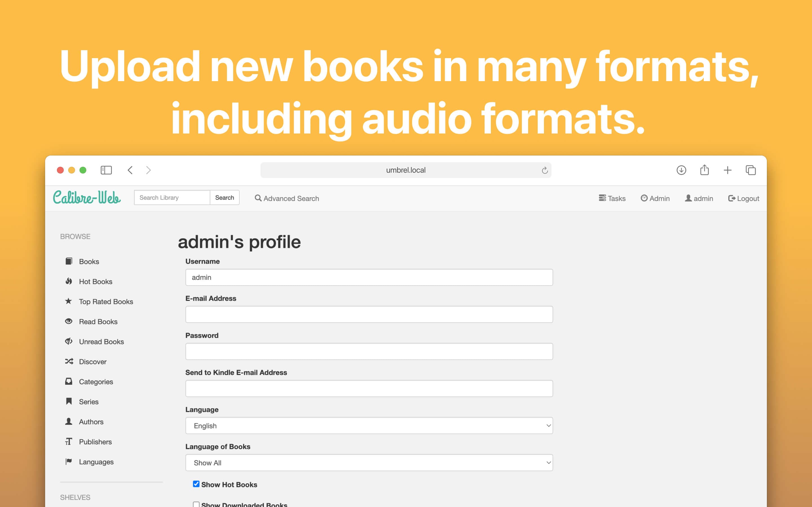Reload the page with the refresh icon

click(545, 171)
